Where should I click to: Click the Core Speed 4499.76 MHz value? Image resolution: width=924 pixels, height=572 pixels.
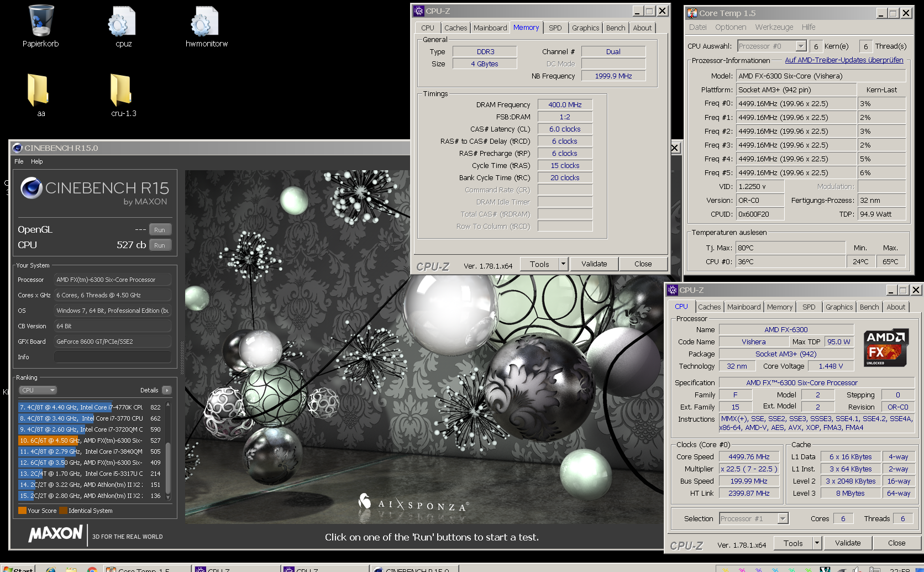749,456
